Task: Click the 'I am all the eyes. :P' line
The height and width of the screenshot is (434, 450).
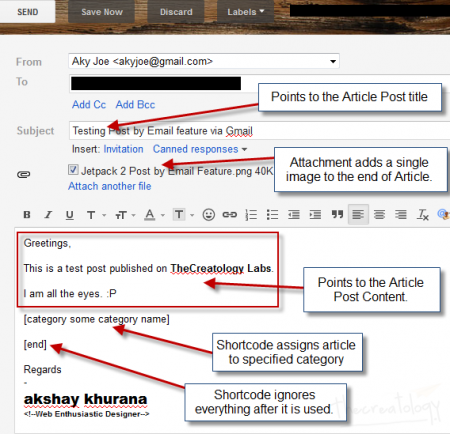Action: pyautogui.click(x=70, y=294)
